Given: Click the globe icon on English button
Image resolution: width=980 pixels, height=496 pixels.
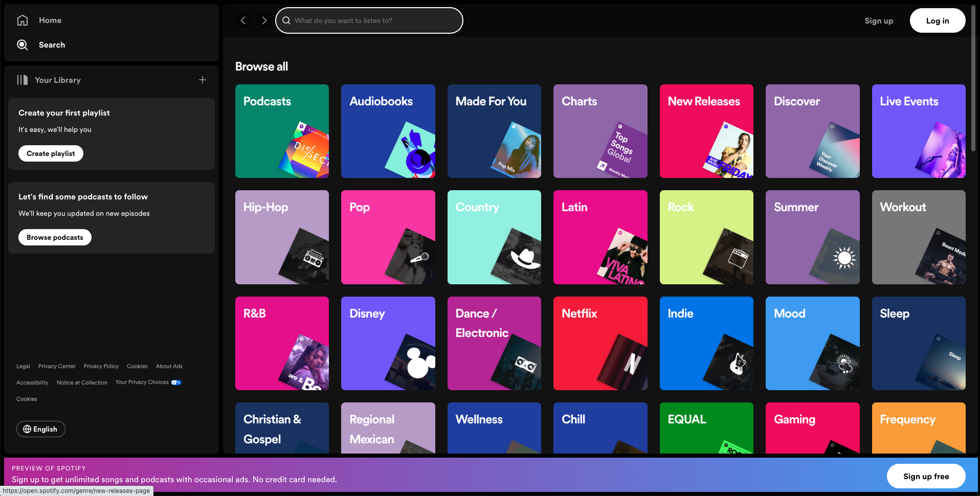Looking at the screenshot, I should (27, 429).
